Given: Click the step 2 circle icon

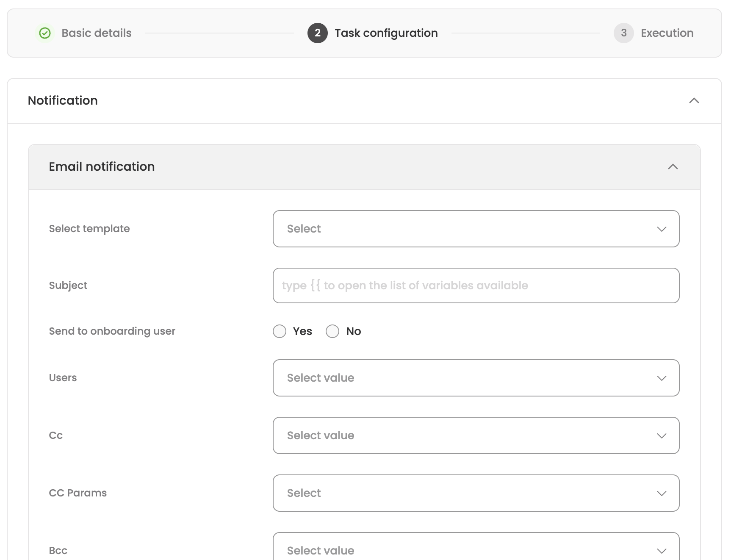Looking at the screenshot, I should tap(317, 33).
